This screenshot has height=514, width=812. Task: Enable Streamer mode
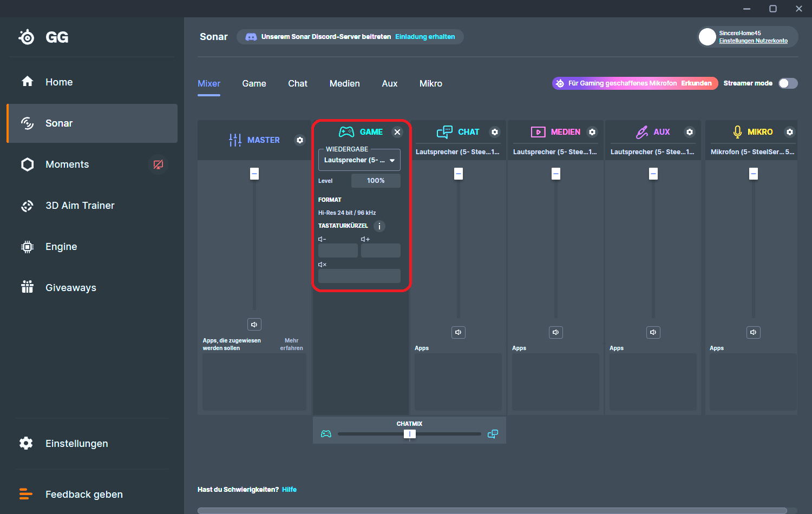pyautogui.click(x=788, y=83)
